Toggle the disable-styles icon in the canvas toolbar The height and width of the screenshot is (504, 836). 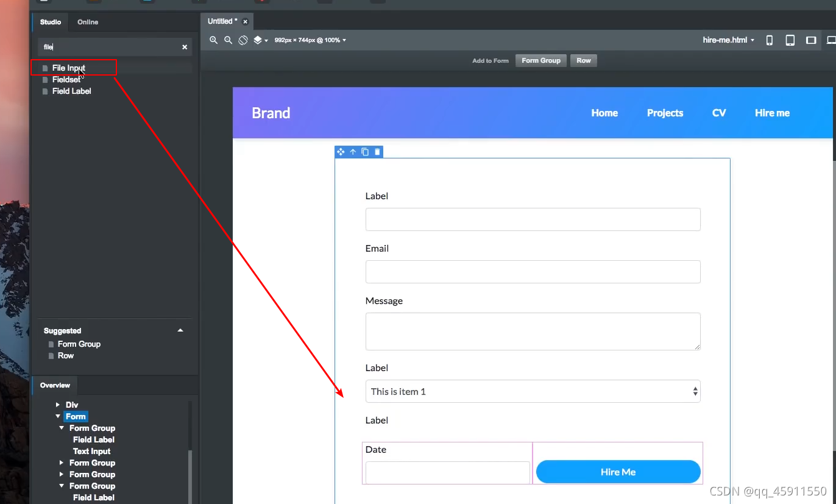click(x=243, y=40)
